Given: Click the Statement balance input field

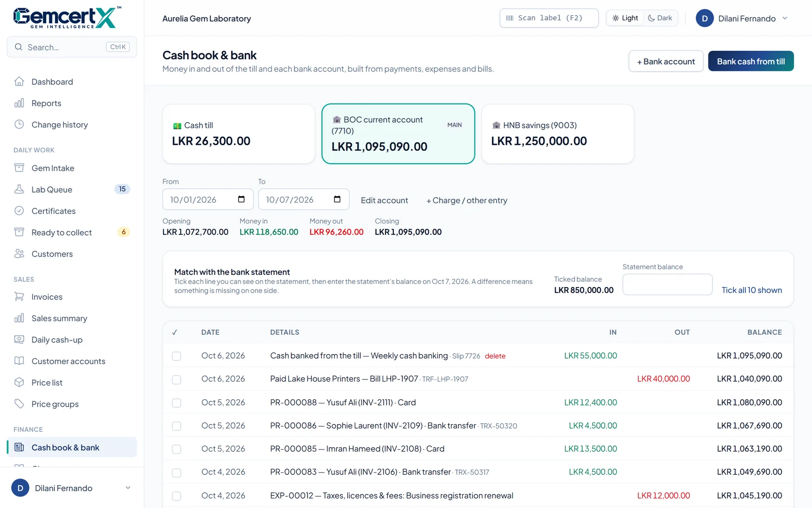Looking at the screenshot, I should click(x=667, y=284).
